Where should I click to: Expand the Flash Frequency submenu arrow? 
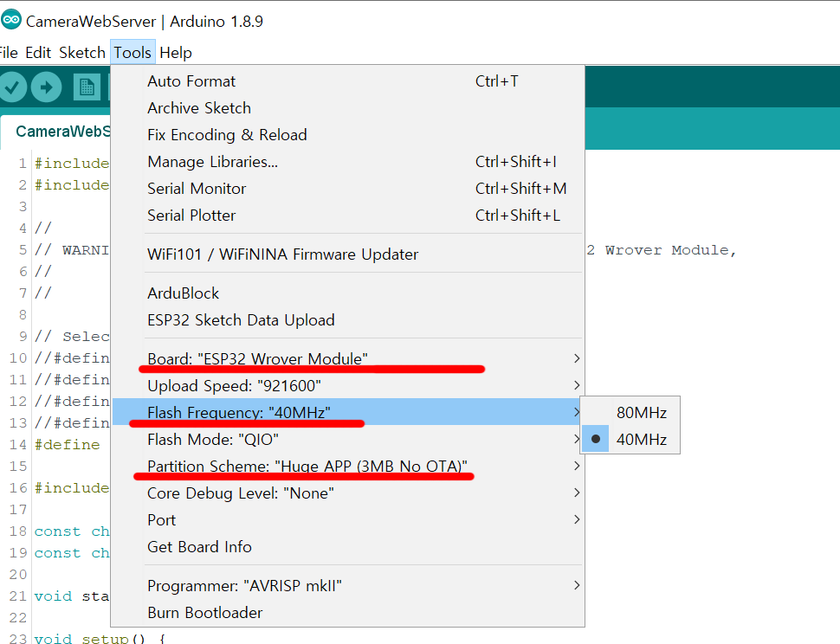(x=577, y=412)
